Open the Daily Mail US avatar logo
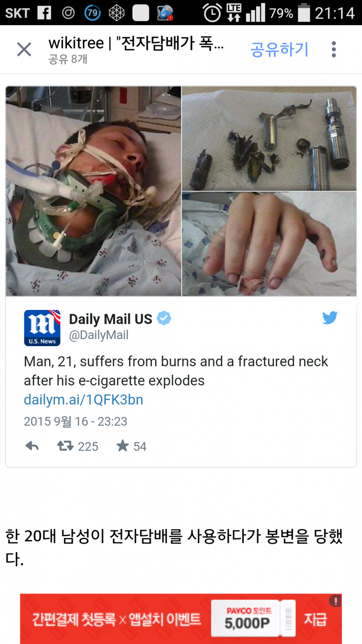This screenshot has height=644, width=362. pyautogui.click(x=42, y=328)
